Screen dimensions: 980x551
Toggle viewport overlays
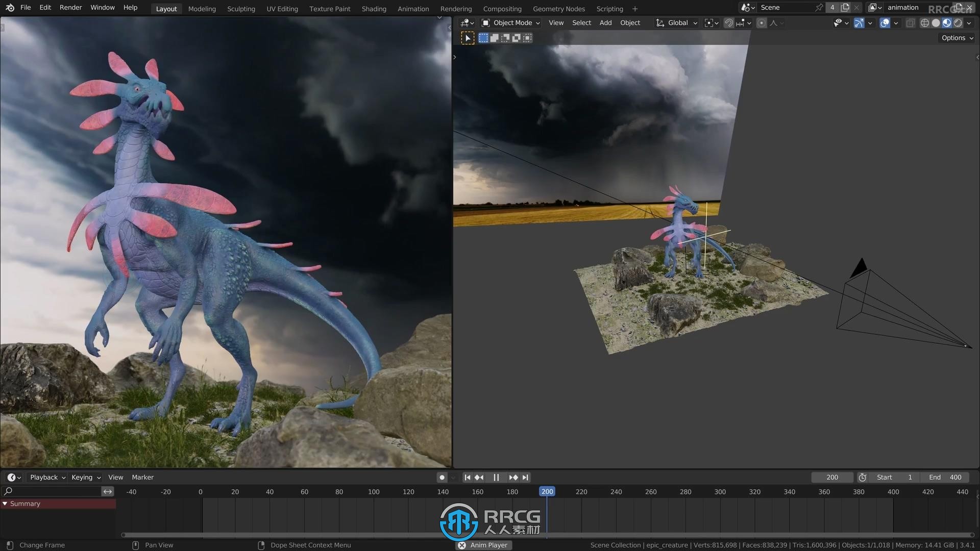pyautogui.click(x=885, y=23)
